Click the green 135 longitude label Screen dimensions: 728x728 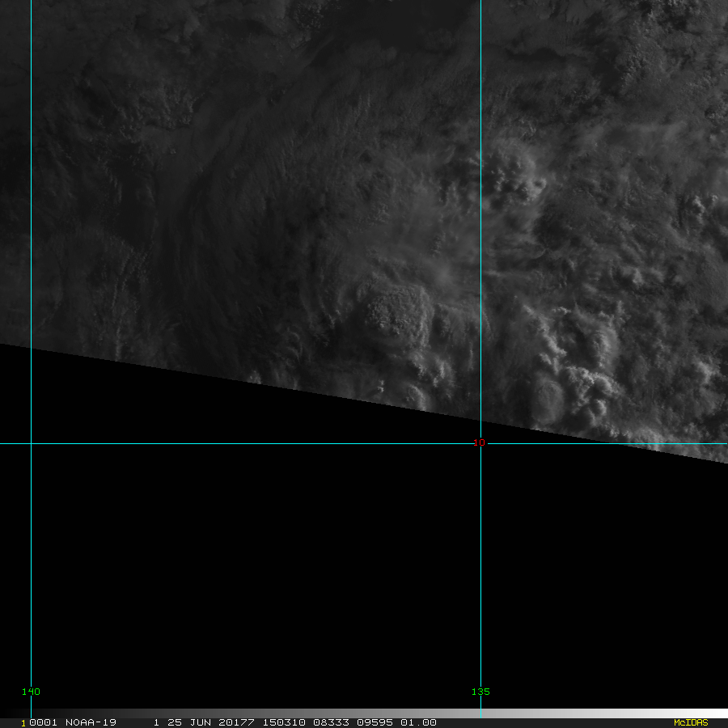(480, 692)
